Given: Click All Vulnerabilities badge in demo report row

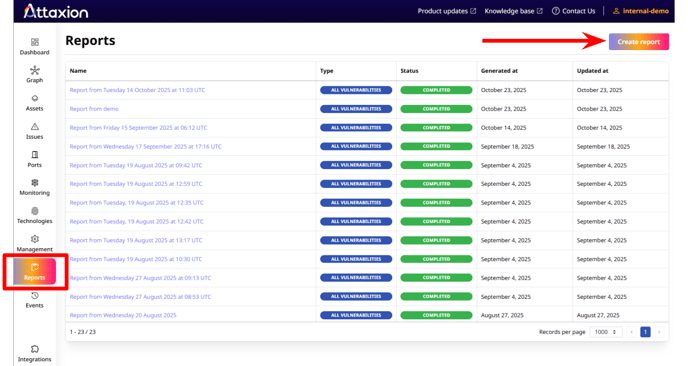Looking at the screenshot, I should coord(356,109).
